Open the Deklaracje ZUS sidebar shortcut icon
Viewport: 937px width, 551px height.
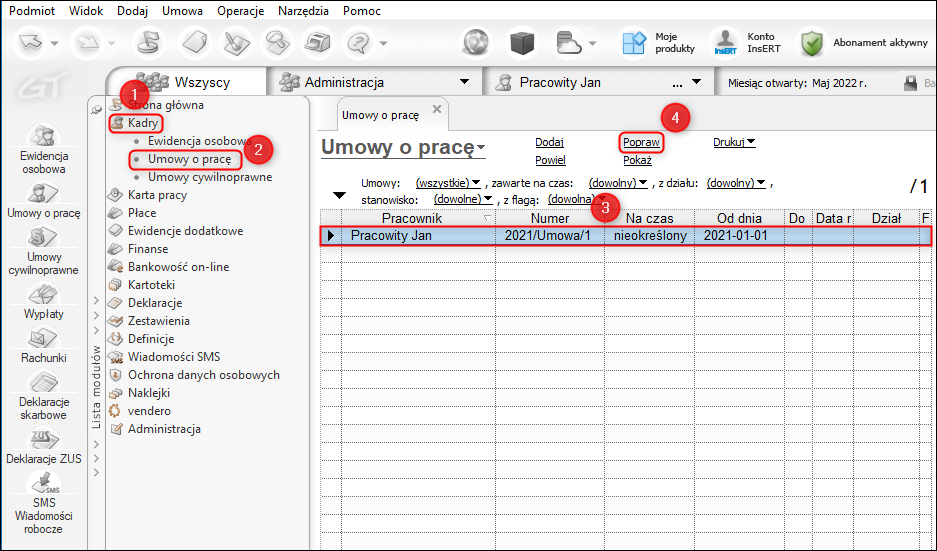43,439
